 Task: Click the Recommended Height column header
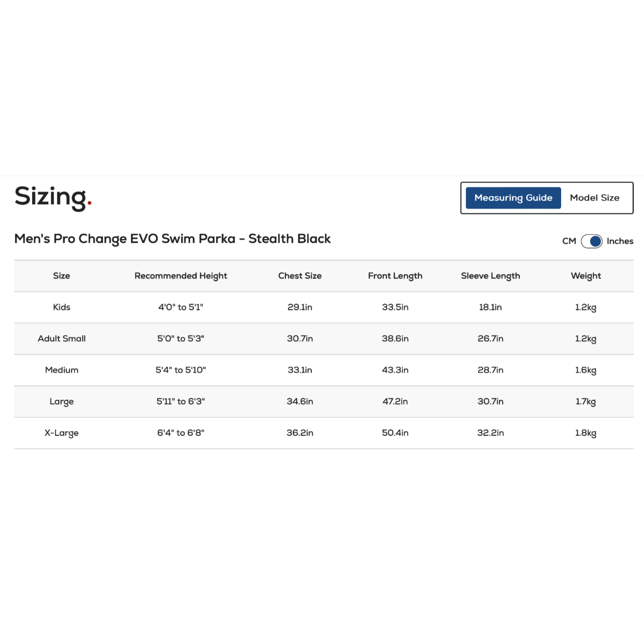coord(181,276)
